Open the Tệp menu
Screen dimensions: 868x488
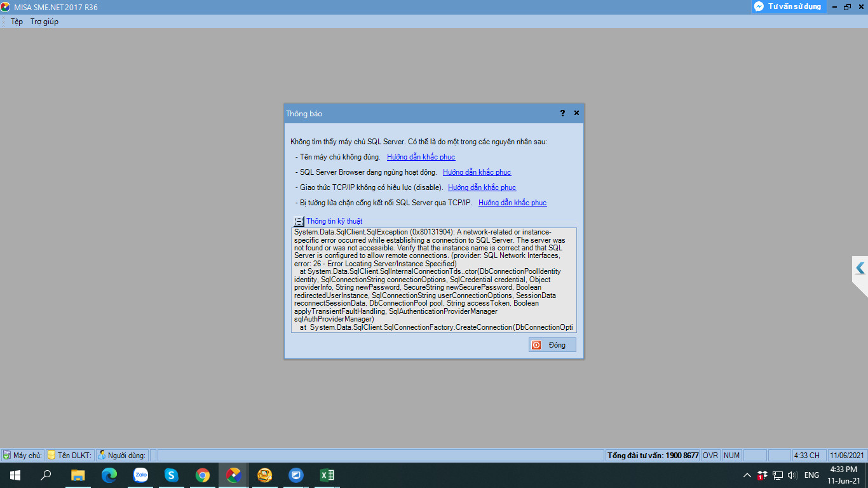click(17, 22)
